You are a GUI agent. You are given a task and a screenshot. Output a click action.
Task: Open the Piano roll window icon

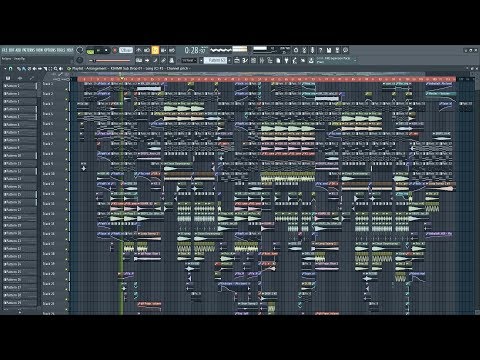[x=245, y=60]
